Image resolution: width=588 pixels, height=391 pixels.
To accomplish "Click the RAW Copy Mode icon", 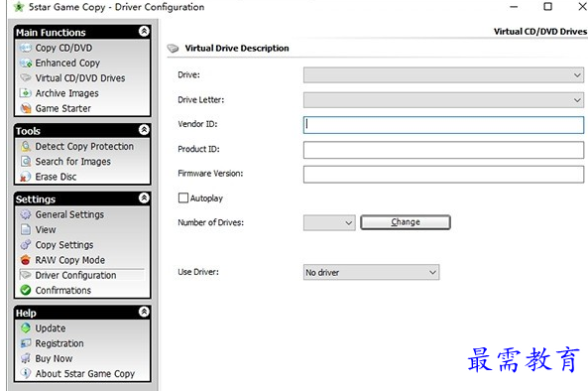I will [x=26, y=260].
